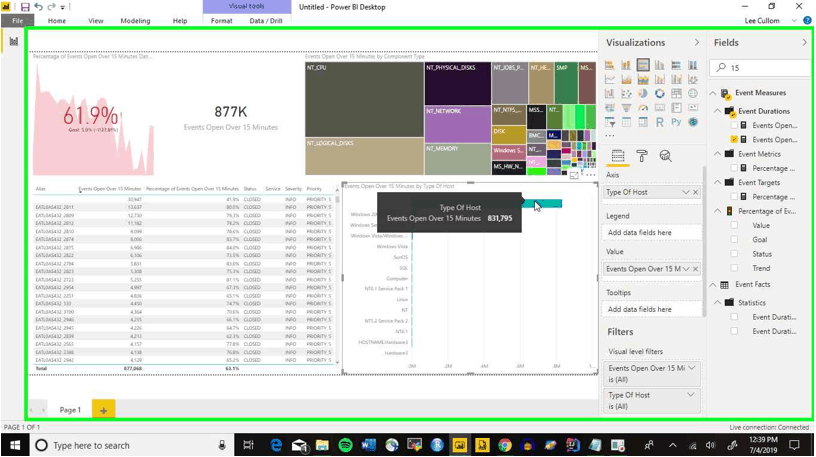
Task: Check Percentage field under Event Targets
Action: 734,197
